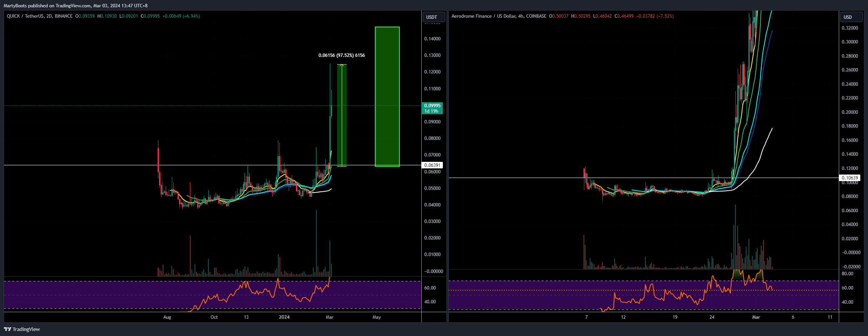Screen dimensions: 868x336
Task: Click the QUICK high value H0.10930
Action: 107,16
